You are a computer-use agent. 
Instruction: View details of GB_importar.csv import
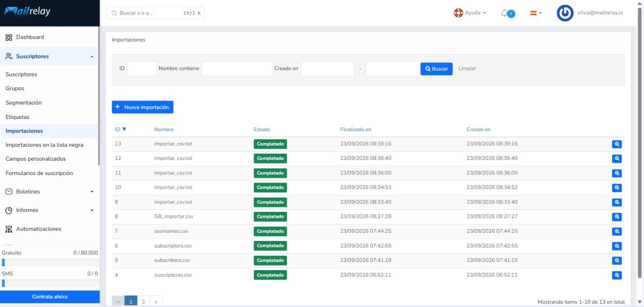pos(617,217)
